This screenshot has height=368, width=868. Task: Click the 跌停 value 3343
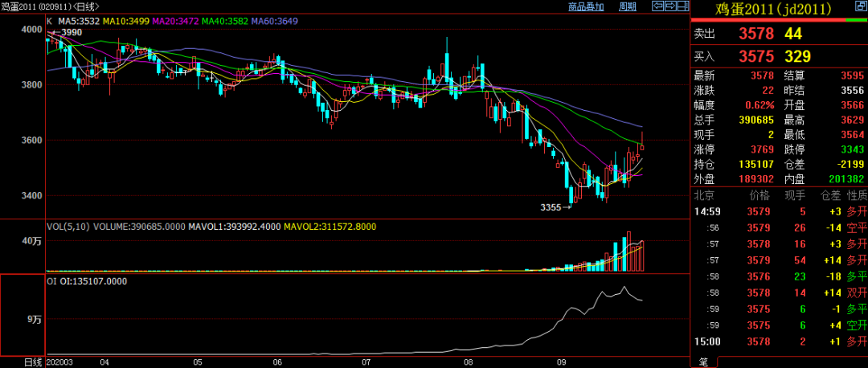click(x=853, y=149)
